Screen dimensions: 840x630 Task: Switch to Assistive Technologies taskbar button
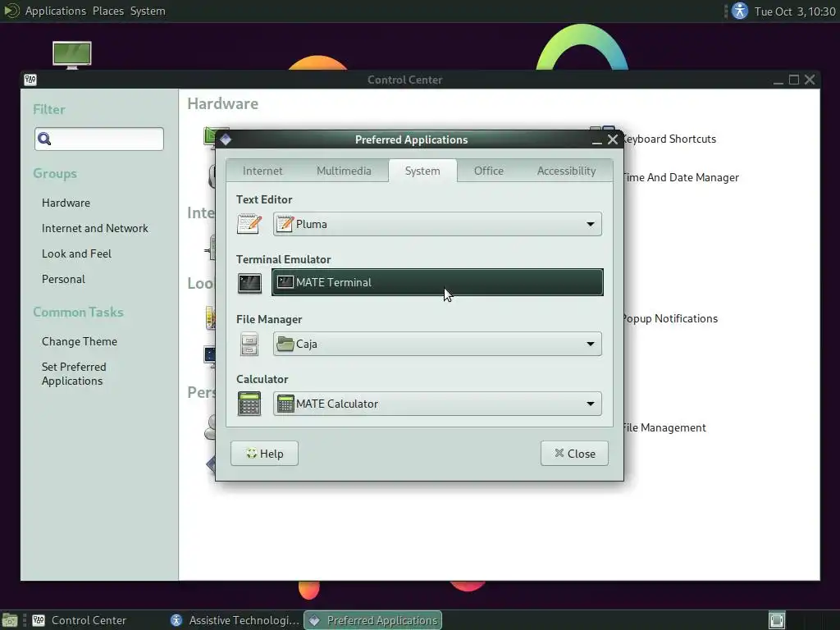pyautogui.click(x=235, y=620)
